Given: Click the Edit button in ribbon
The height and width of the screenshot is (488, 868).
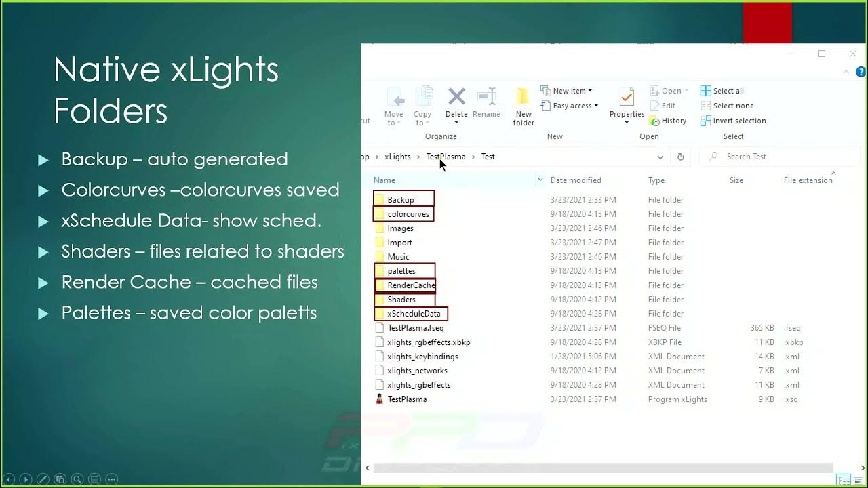Looking at the screenshot, I should [663, 106].
